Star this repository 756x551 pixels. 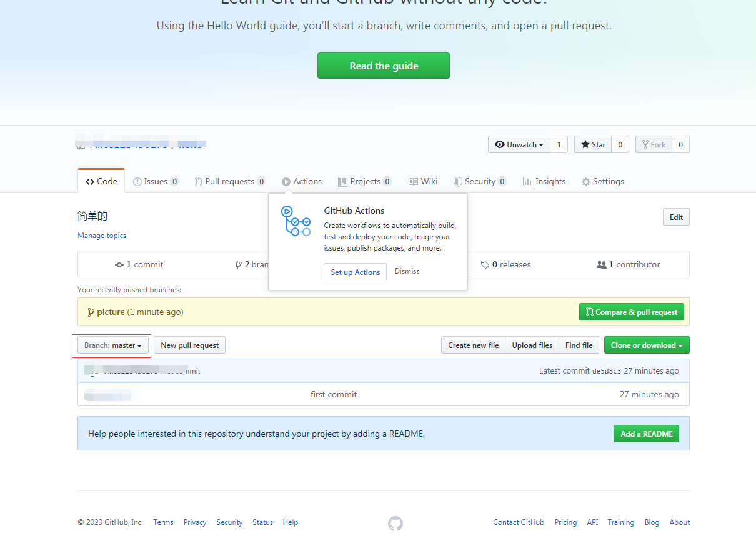[x=593, y=144]
